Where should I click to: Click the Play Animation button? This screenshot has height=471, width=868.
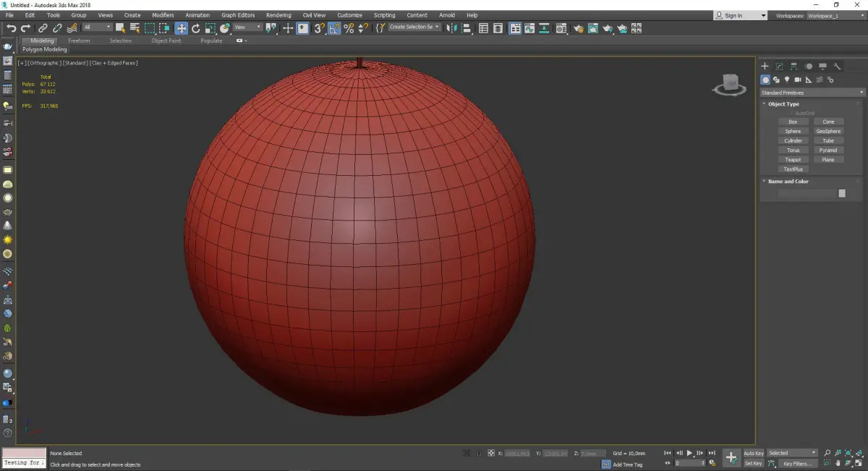[689, 453]
